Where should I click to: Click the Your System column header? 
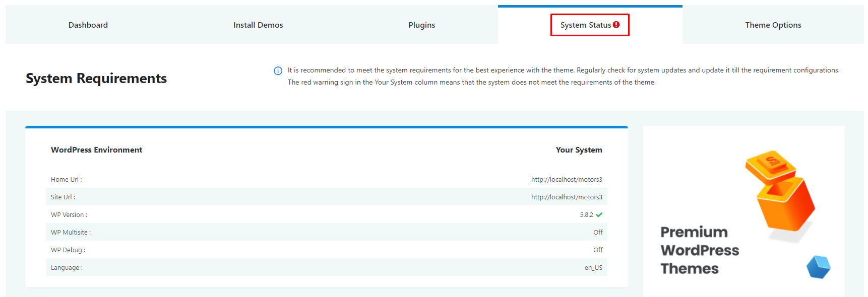[579, 150]
